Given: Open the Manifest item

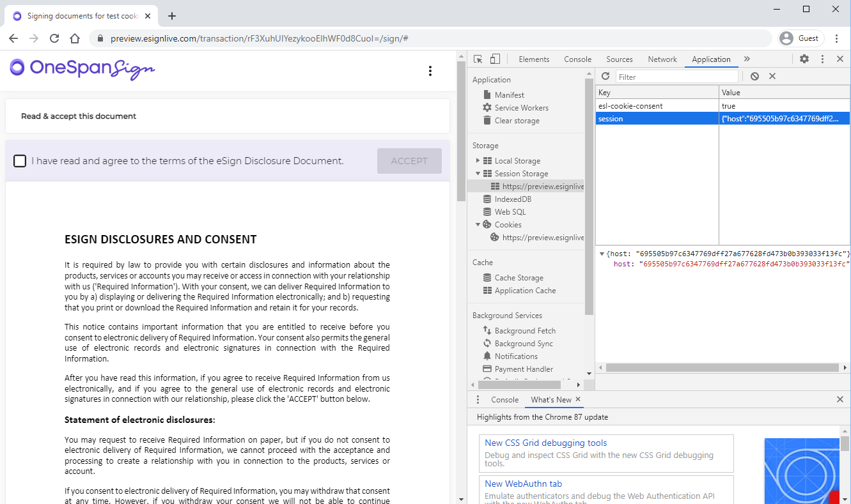Looking at the screenshot, I should (x=509, y=95).
